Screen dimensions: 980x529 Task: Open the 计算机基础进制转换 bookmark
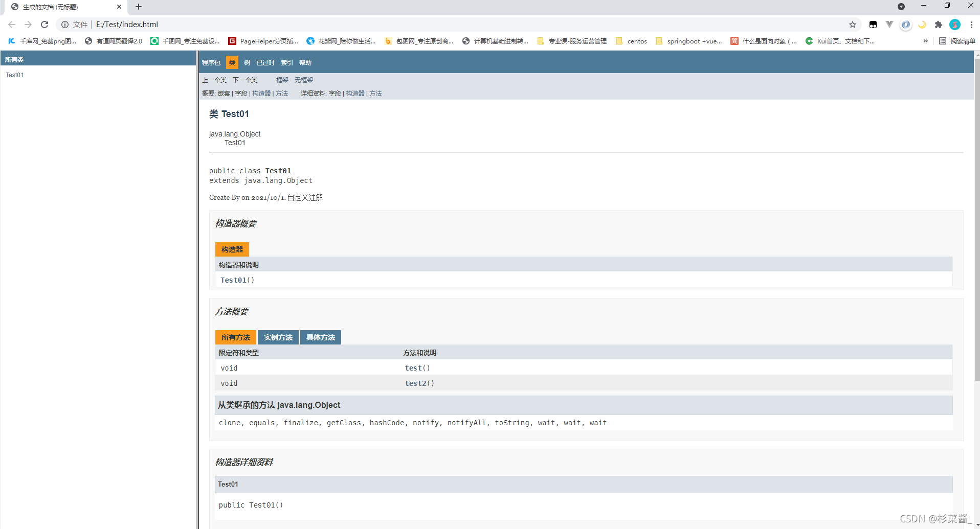pos(496,41)
